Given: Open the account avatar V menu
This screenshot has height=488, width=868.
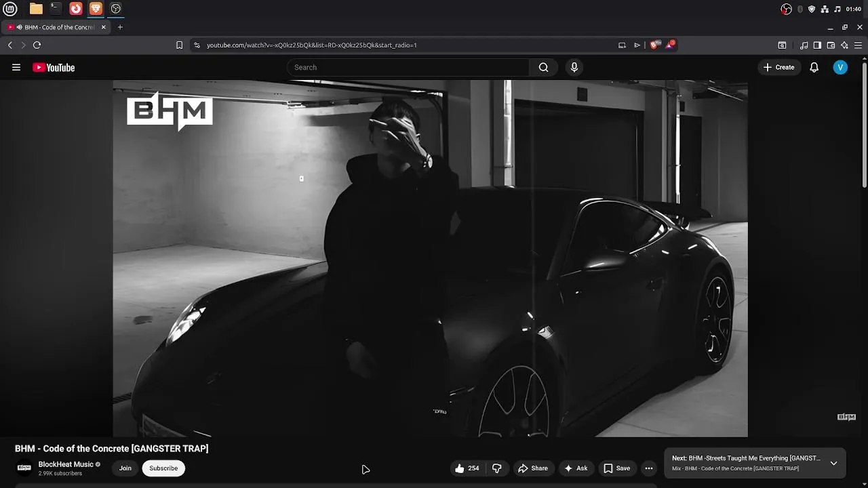Looking at the screenshot, I should click(840, 67).
